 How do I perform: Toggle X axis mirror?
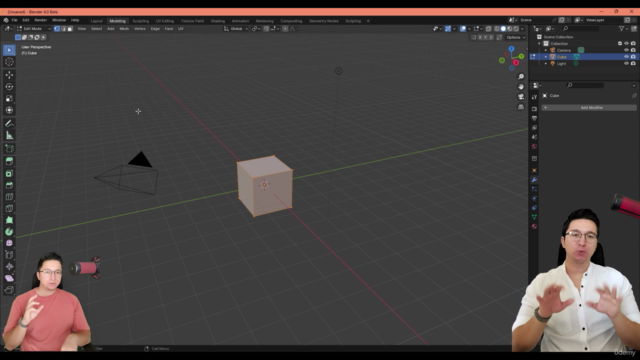tap(480, 37)
